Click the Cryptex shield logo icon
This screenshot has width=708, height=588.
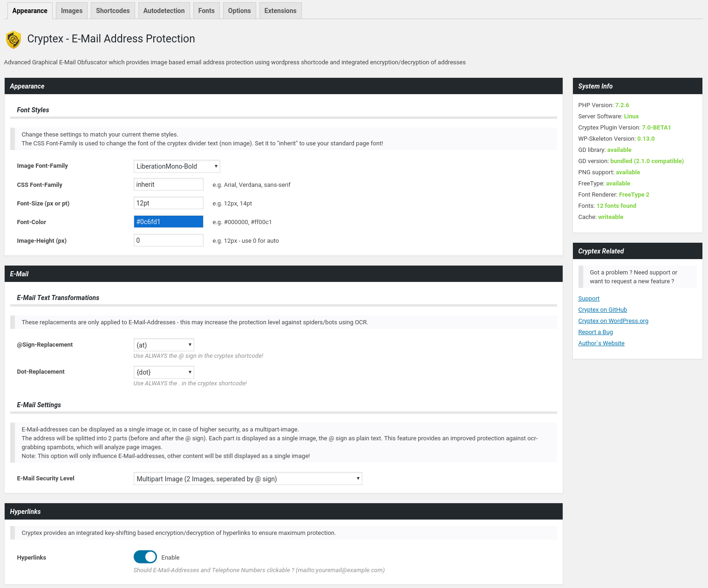14,40
